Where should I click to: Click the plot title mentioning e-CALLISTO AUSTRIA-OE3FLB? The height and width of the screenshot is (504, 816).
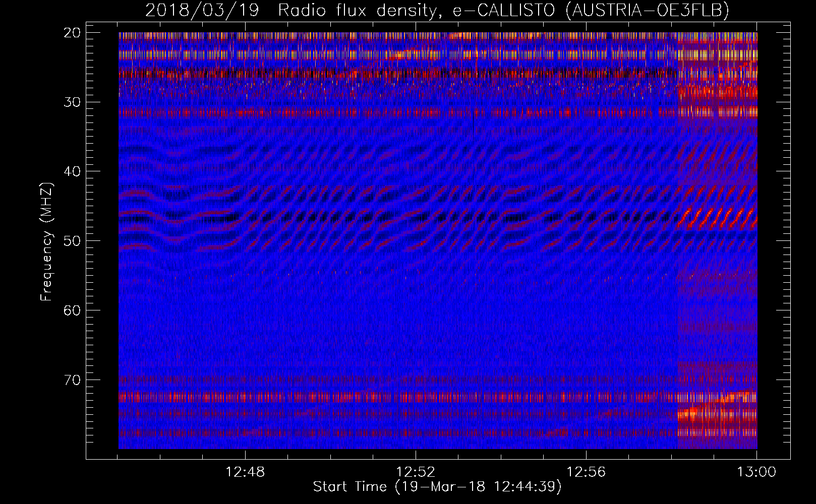click(x=437, y=10)
